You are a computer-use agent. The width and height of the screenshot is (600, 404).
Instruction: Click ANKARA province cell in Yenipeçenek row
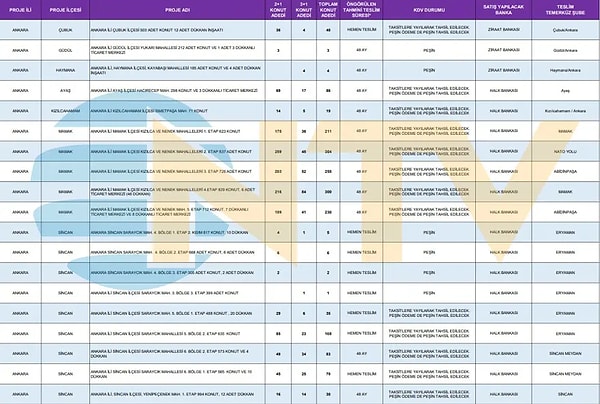point(20,394)
